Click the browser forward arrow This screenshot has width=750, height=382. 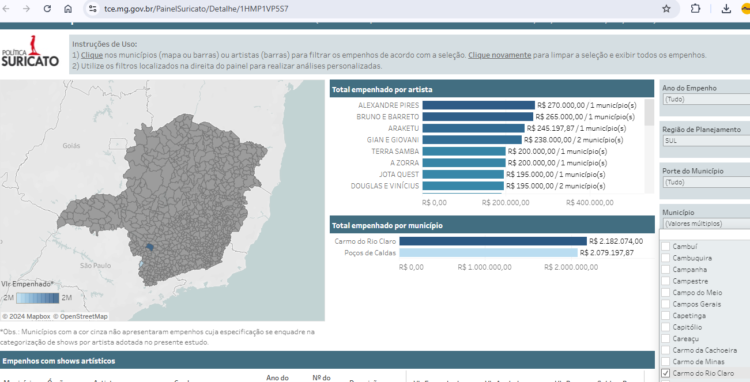click(x=26, y=9)
